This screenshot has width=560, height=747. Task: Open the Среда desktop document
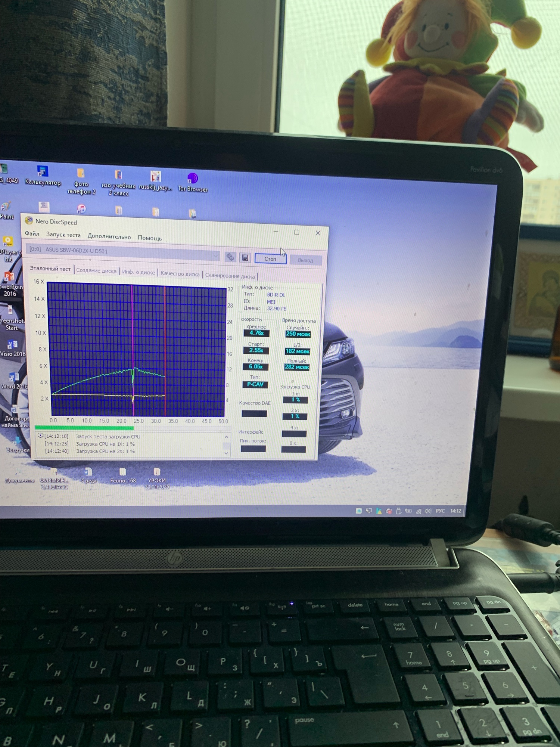pyautogui.click(x=89, y=476)
